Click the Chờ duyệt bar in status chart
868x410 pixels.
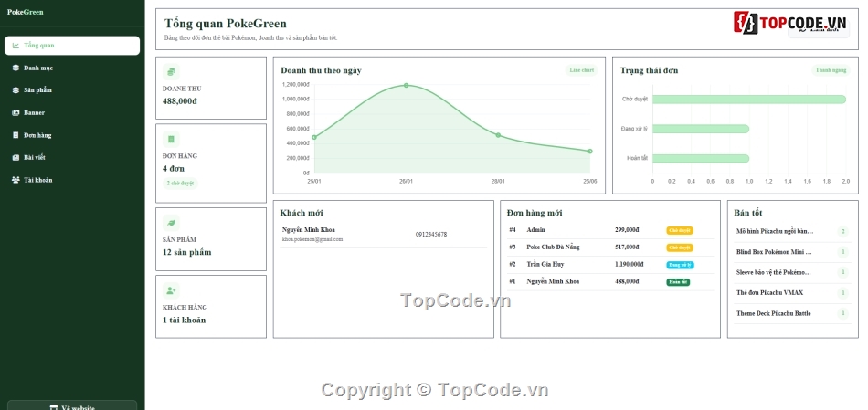(749, 99)
